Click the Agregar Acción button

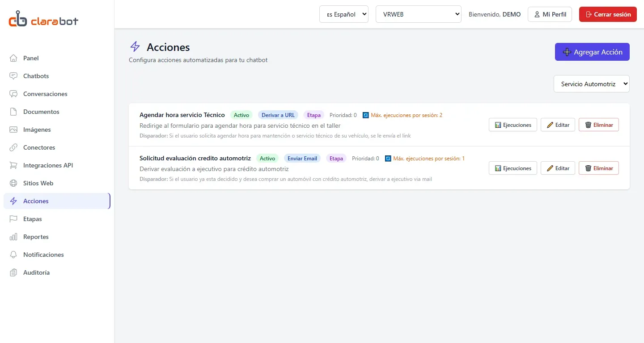coord(592,52)
